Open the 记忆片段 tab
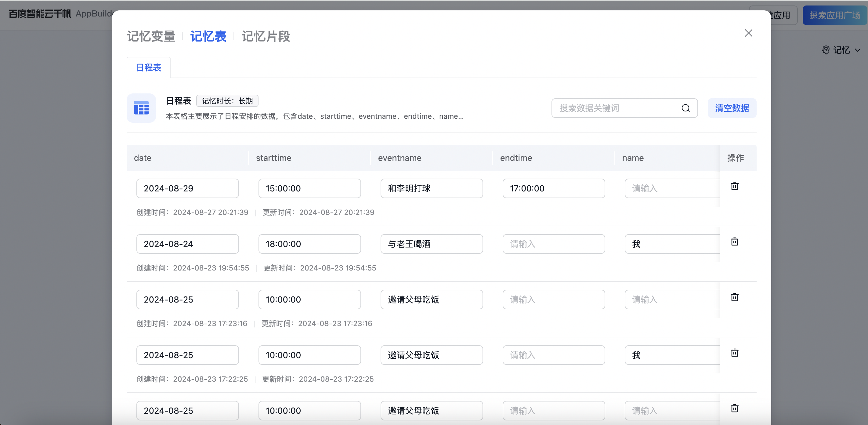This screenshot has height=425, width=868. (x=266, y=36)
